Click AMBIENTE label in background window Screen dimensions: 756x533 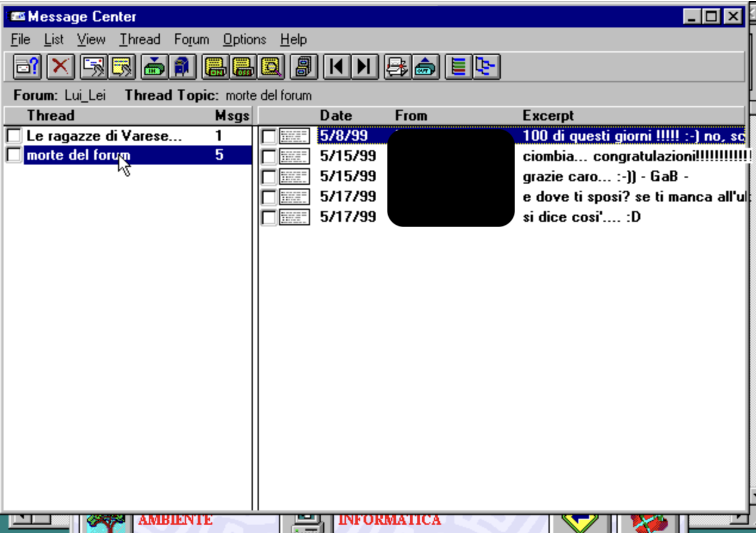point(175,520)
